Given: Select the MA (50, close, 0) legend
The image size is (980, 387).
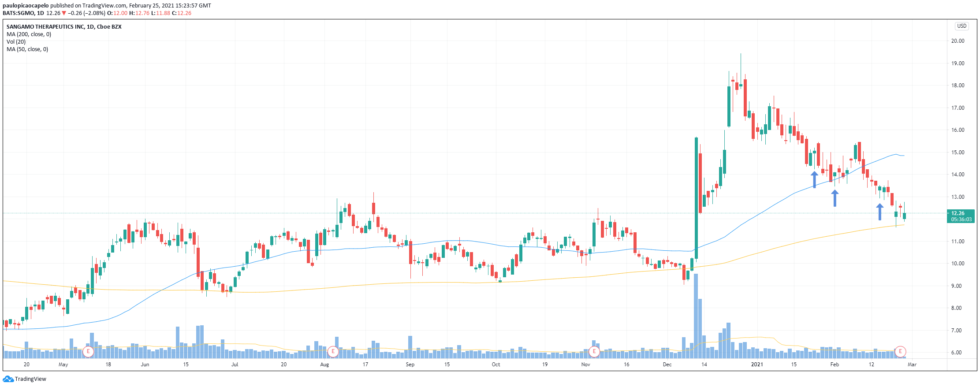Looking at the screenshot, I should [27, 49].
